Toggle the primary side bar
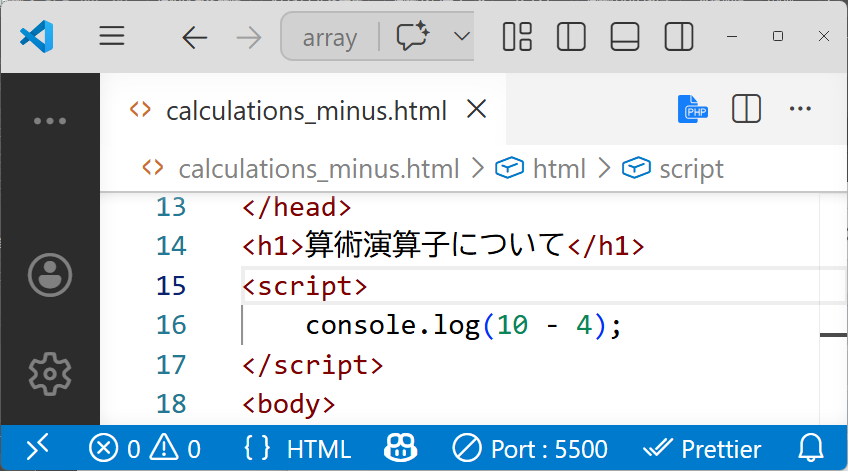The image size is (849, 472). (x=571, y=36)
